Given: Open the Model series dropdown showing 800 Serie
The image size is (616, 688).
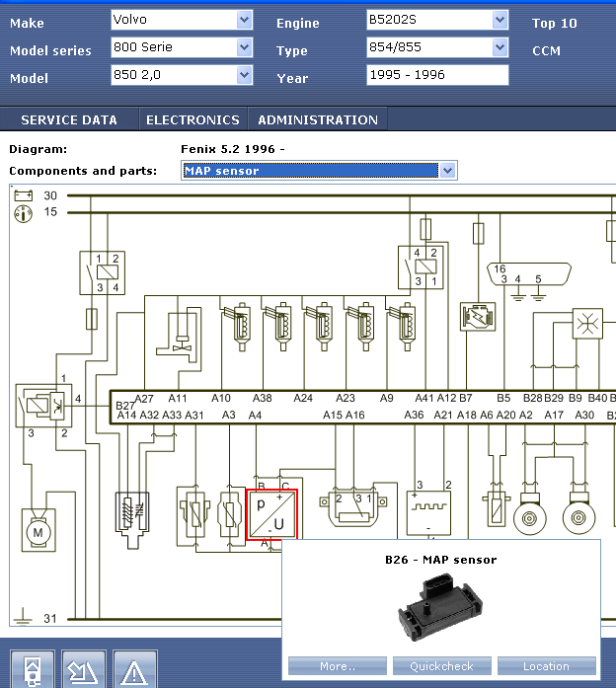Looking at the screenshot, I should [182, 47].
